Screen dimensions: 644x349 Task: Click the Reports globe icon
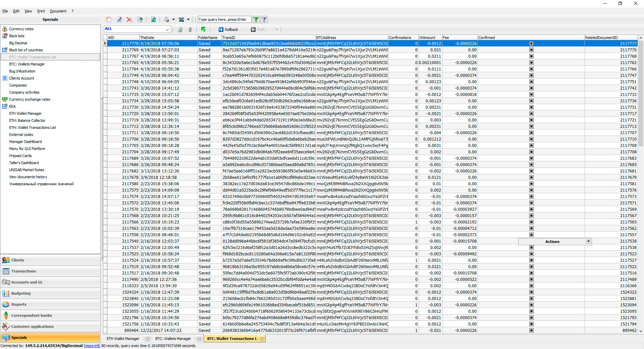tap(6, 304)
